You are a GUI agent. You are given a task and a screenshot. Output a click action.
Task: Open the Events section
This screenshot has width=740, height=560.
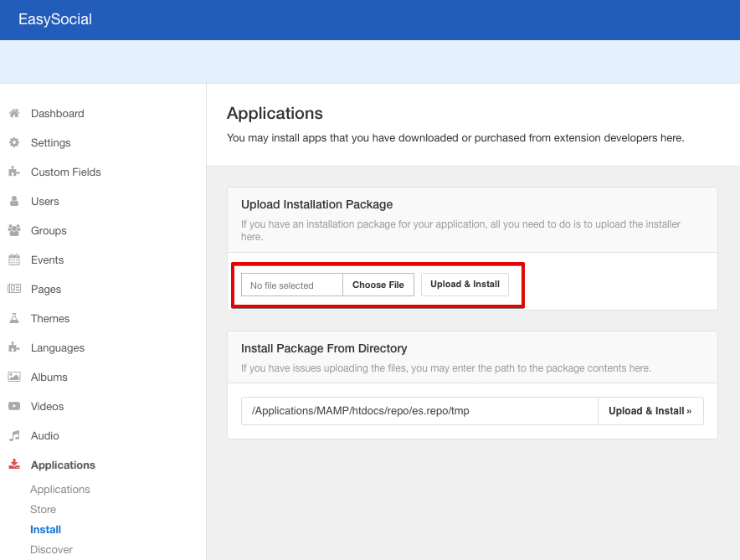click(x=47, y=259)
